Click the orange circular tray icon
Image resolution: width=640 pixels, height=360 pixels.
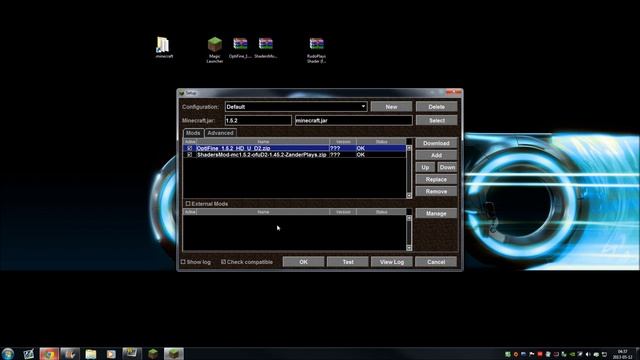click(x=516, y=354)
